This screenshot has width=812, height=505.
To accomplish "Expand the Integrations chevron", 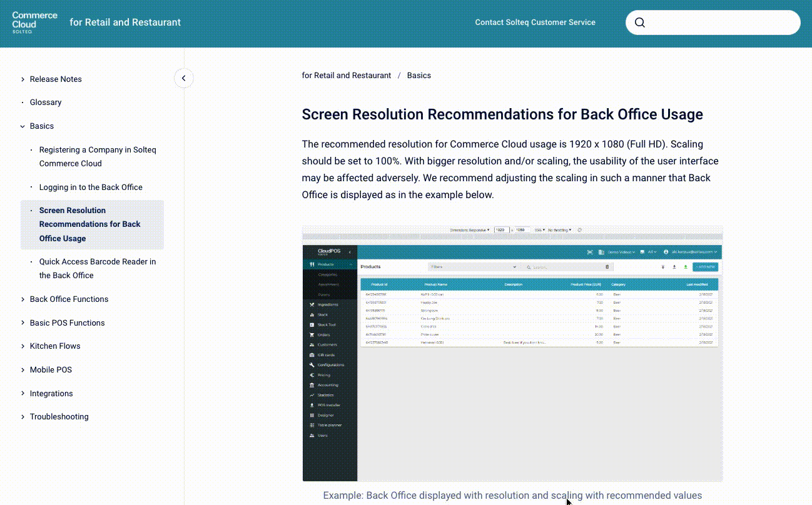I will (23, 394).
